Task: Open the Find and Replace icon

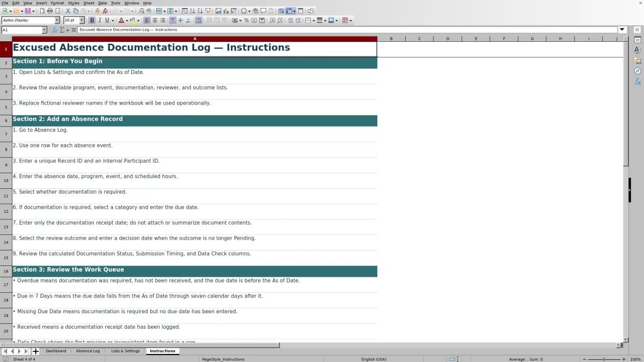Action: [141, 11]
